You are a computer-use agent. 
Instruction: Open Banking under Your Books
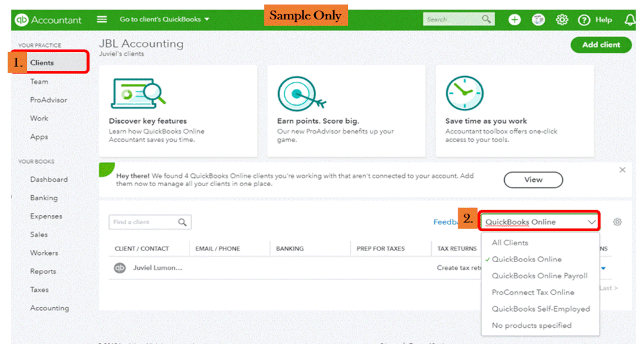click(x=44, y=198)
